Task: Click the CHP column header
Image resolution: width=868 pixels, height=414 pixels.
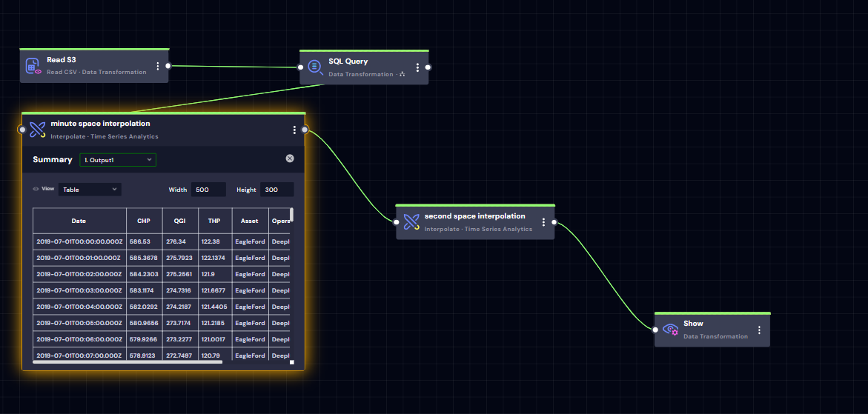Action: [145, 221]
